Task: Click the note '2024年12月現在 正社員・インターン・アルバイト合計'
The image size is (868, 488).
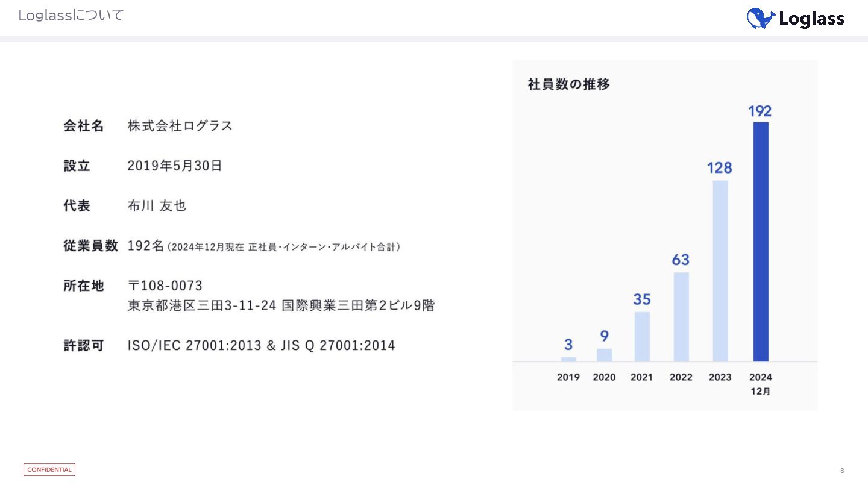Action: [284, 247]
